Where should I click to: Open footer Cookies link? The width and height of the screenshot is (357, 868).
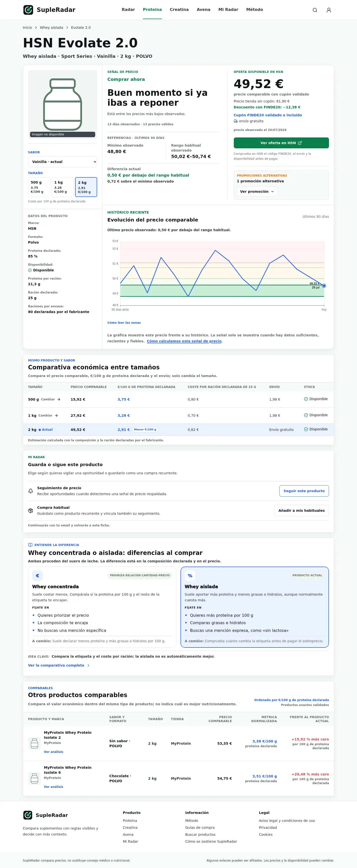coord(266,835)
